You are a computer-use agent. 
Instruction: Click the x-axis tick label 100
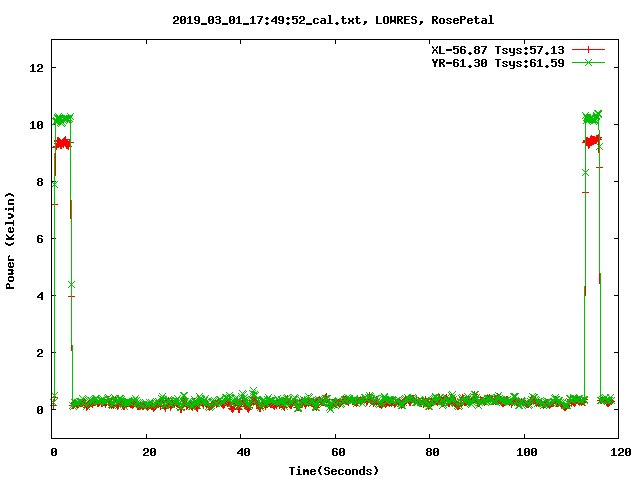click(527, 452)
